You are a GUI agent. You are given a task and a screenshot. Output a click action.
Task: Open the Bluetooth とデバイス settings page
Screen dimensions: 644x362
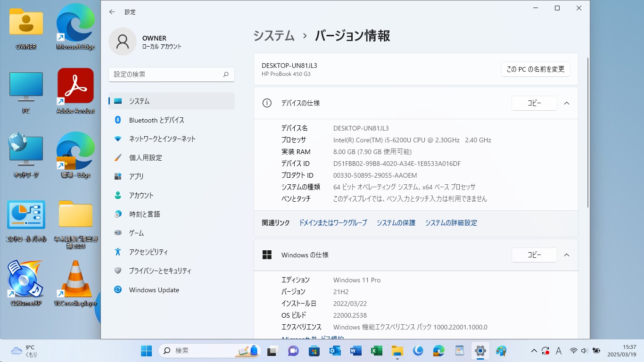[x=157, y=120]
